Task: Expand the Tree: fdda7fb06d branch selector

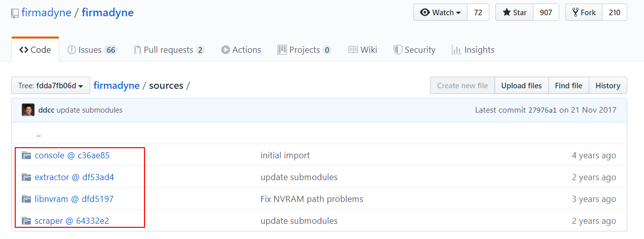Action: [51, 86]
